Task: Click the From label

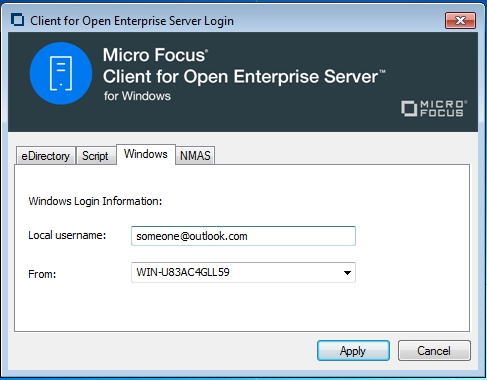Action: pos(42,274)
